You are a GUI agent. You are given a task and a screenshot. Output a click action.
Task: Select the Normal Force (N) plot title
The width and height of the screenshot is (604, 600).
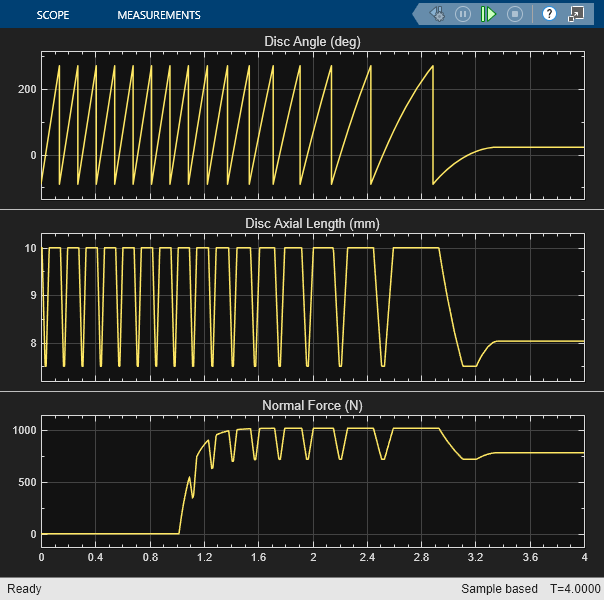click(x=312, y=405)
